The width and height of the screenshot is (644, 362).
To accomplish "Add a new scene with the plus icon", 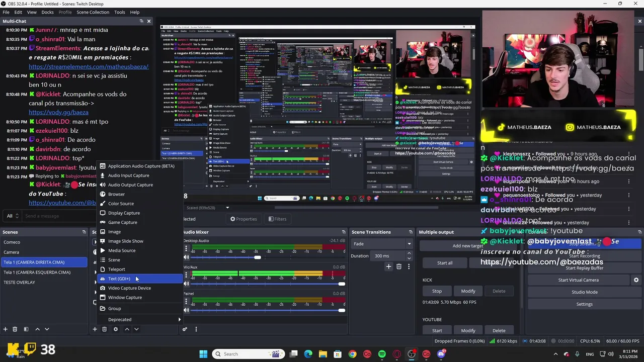I will (x=5, y=329).
